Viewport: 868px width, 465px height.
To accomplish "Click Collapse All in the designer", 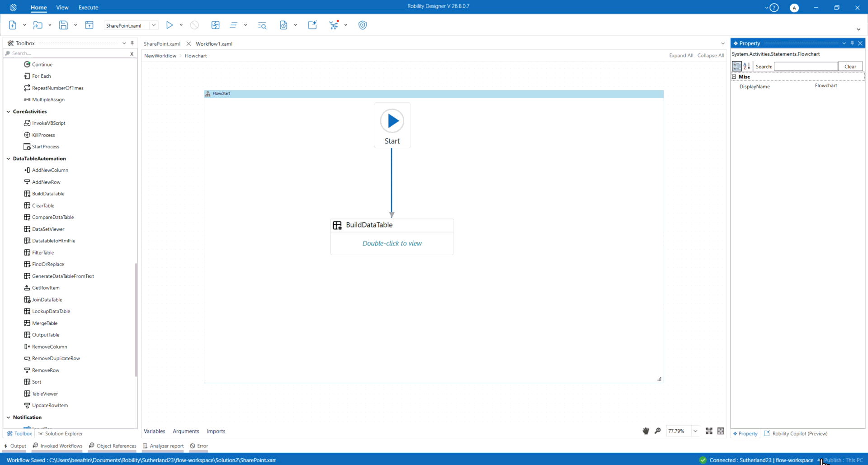I will [x=711, y=56].
